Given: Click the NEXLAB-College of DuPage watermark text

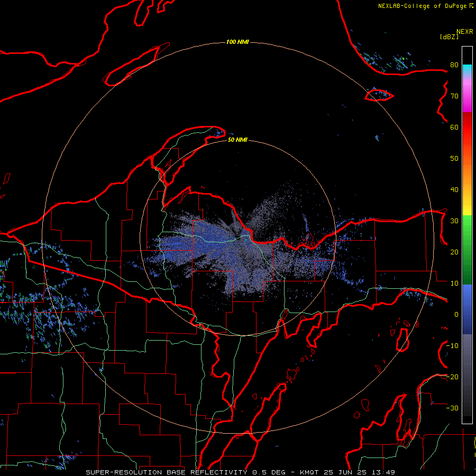Looking at the screenshot, I should [x=425, y=6].
